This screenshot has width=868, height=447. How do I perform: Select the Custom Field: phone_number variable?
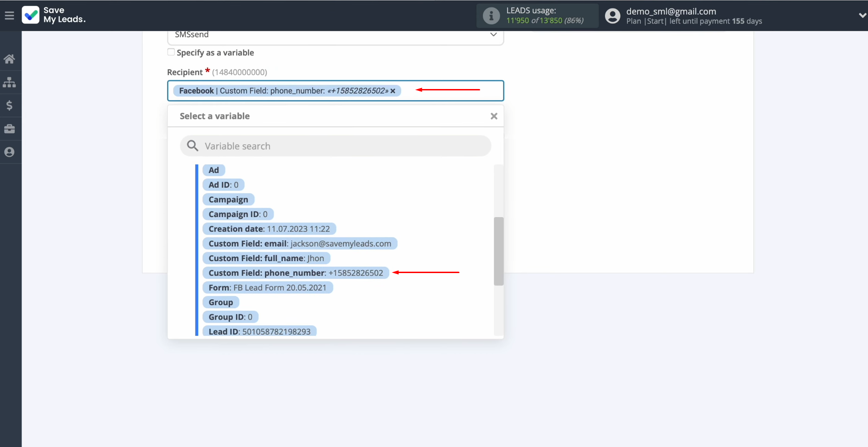[x=296, y=273]
